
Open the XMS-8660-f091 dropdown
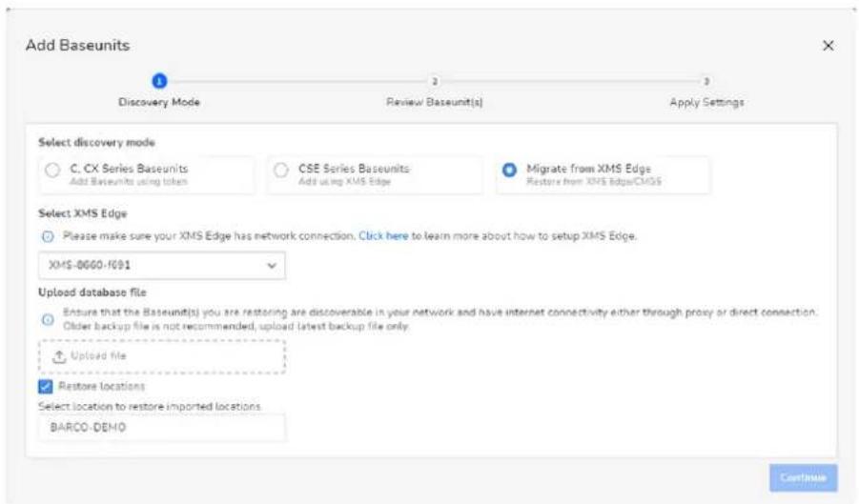(x=162, y=266)
